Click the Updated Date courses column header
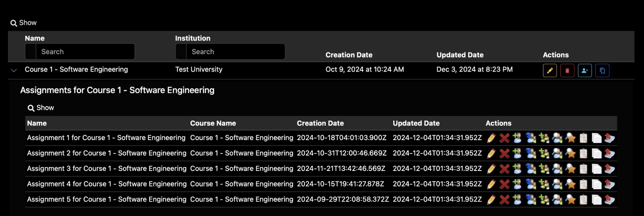This screenshot has height=216, width=644. [x=460, y=55]
